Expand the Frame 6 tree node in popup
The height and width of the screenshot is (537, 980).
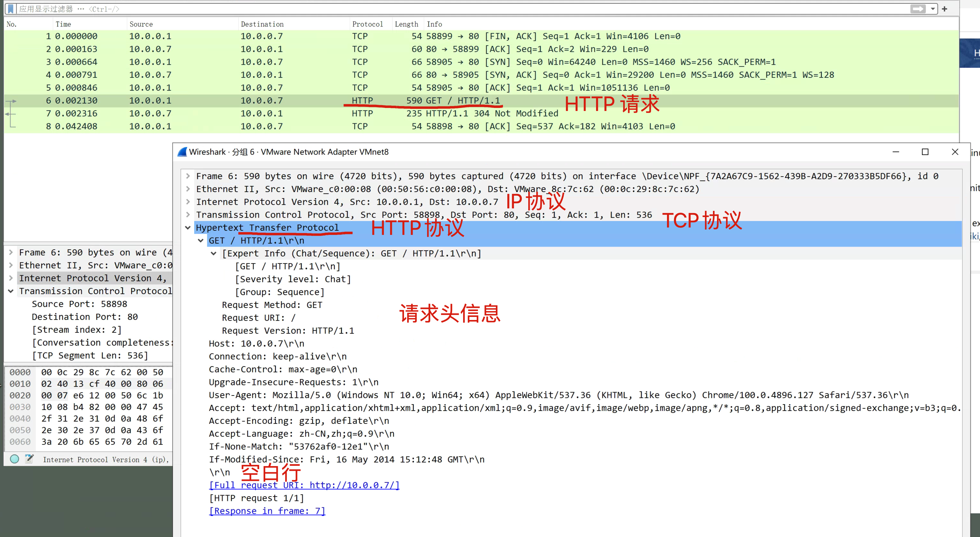pyautogui.click(x=188, y=176)
